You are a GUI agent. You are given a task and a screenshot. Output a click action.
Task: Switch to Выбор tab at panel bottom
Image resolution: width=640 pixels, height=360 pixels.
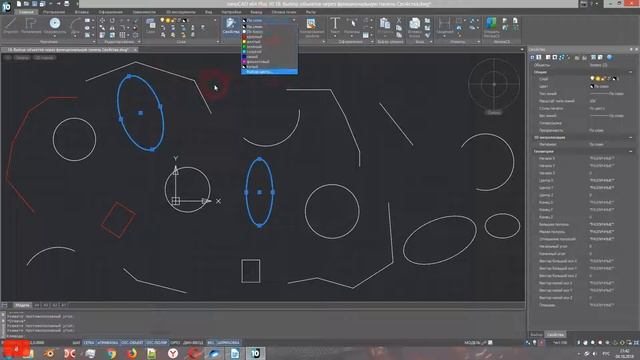(x=536, y=335)
